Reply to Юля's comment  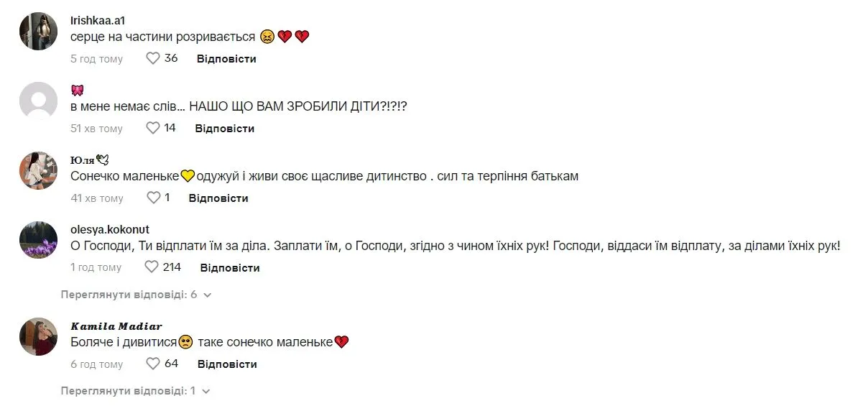(218, 198)
